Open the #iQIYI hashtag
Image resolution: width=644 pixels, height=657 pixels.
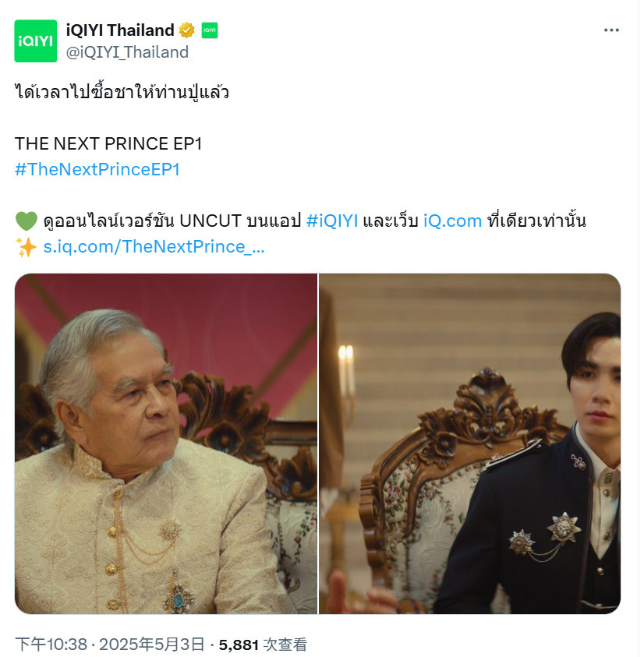(x=332, y=221)
